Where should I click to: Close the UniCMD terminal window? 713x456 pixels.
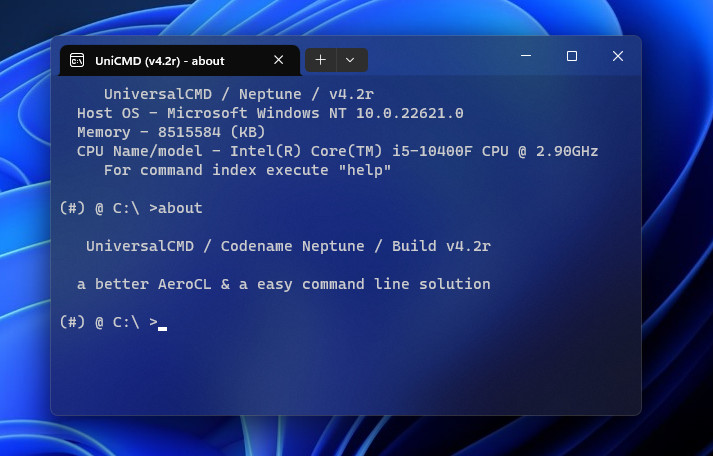click(618, 56)
